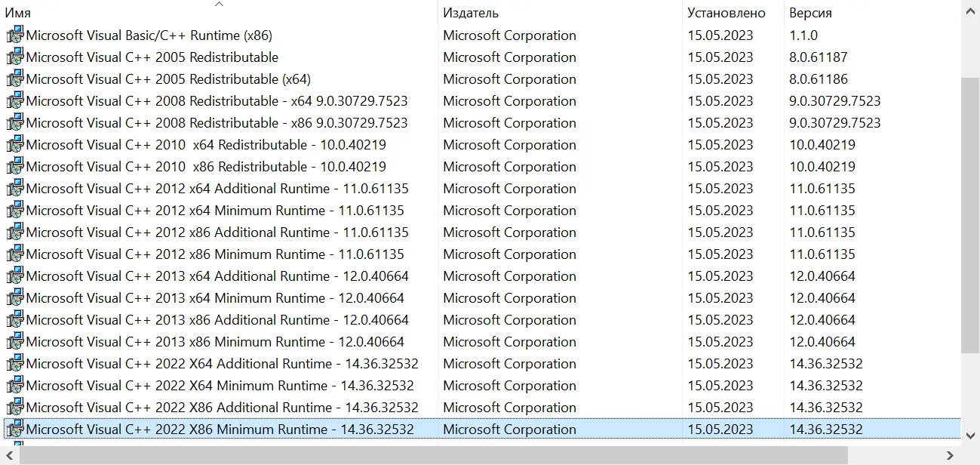Click the icon for Visual C++ 2022 X64 Additional Runtime
The width and height of the screenshot is (980, 465).
[x=15, y=363]
